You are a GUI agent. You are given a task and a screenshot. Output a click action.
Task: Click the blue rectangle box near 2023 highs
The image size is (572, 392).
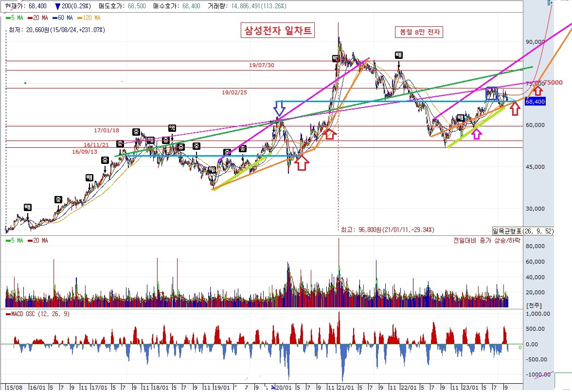pyautogui.click(x=492, y=94)
